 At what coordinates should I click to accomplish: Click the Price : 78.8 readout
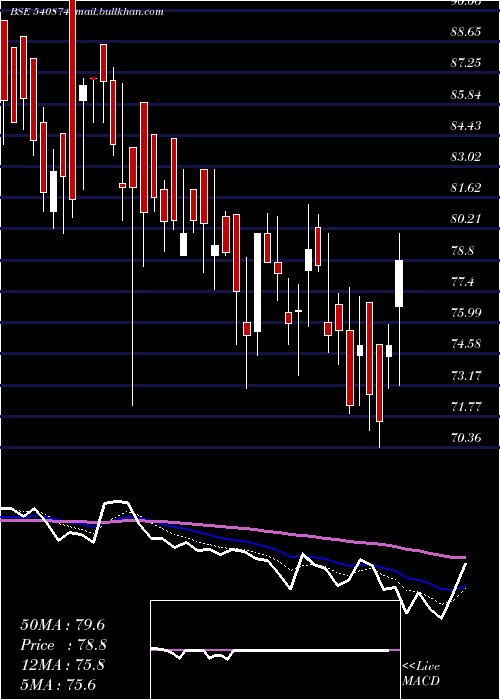pos(62,645)
